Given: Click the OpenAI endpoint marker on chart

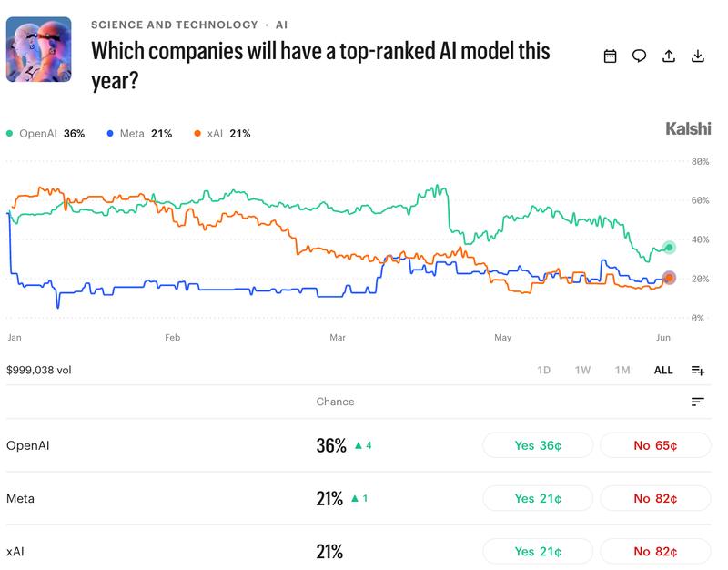Looking at the screenshot, I should coord(669,248).
